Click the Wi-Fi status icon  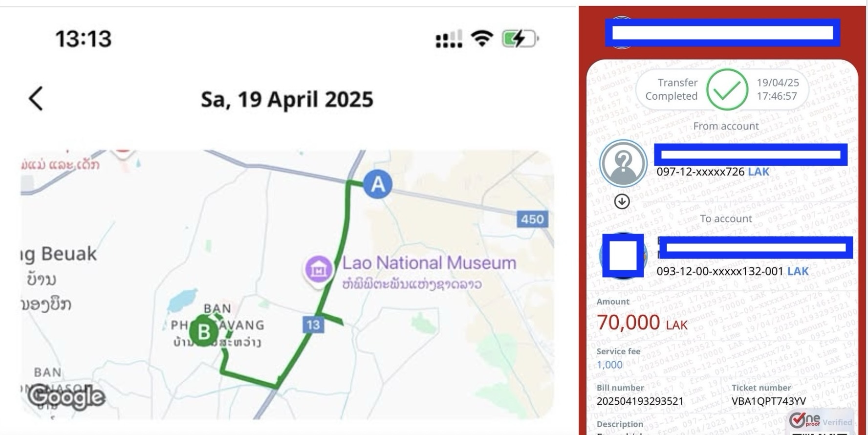(482, 38)
